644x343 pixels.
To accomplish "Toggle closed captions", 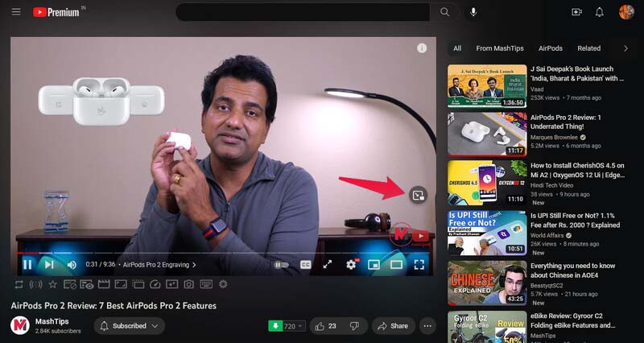I will coord(305,265).
